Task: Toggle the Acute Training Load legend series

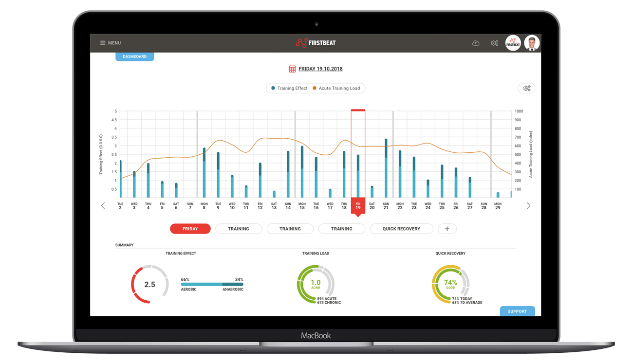Action: [x=336, y=88]
